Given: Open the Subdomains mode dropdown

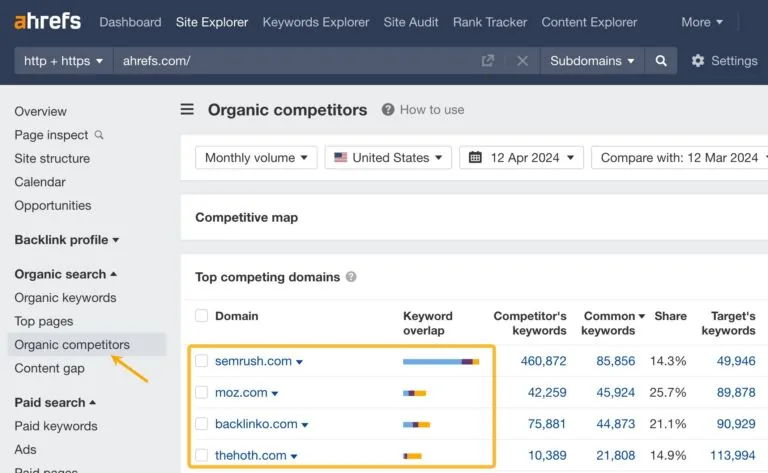Looking at the screenshot, I should coord(592,61).
